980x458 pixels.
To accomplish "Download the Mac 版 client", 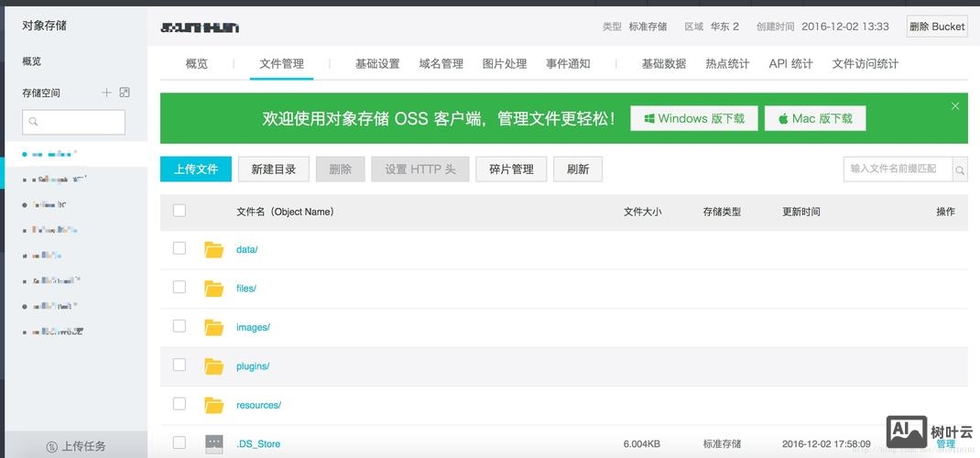I will [815, 118].
